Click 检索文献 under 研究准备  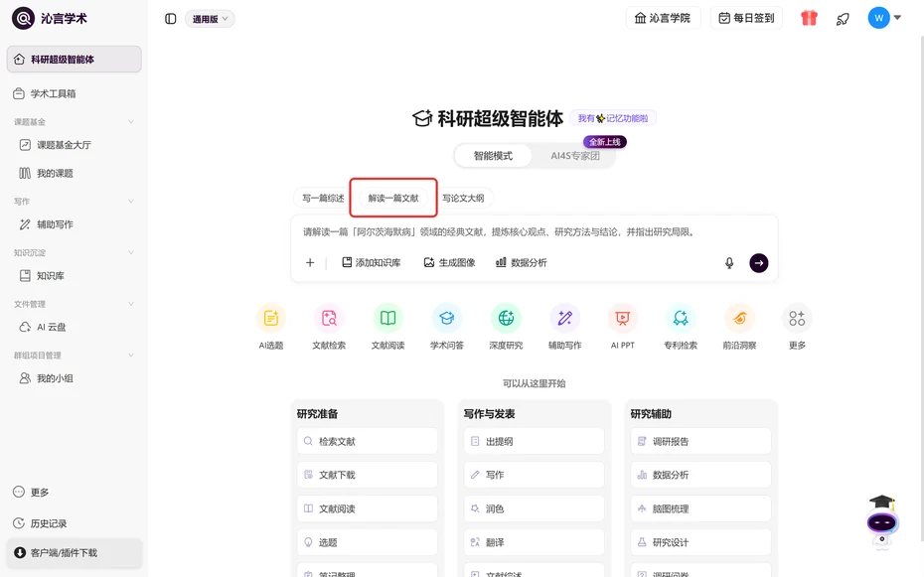[x=368, y=441]
